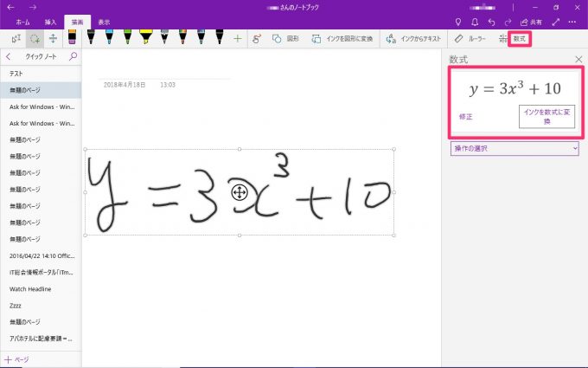Pick the eraser tool

tap(72, 37)
